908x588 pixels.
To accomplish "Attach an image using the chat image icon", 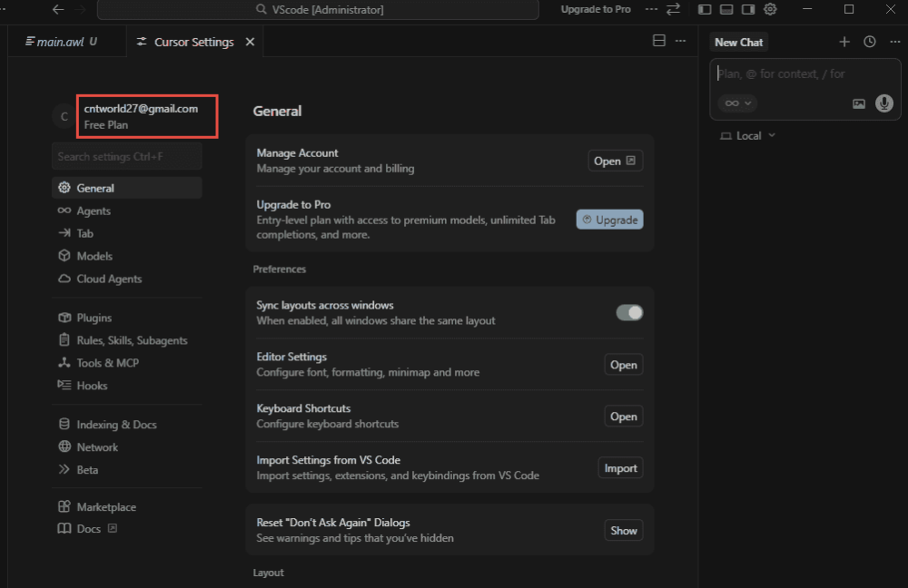I will click(x=859, y=103).
